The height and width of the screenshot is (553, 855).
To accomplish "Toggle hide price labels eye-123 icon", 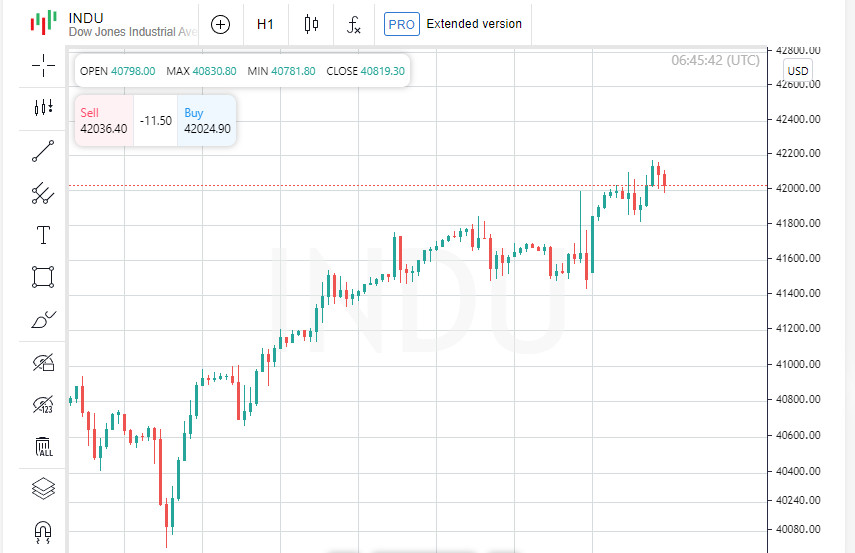I will [43, 404].
